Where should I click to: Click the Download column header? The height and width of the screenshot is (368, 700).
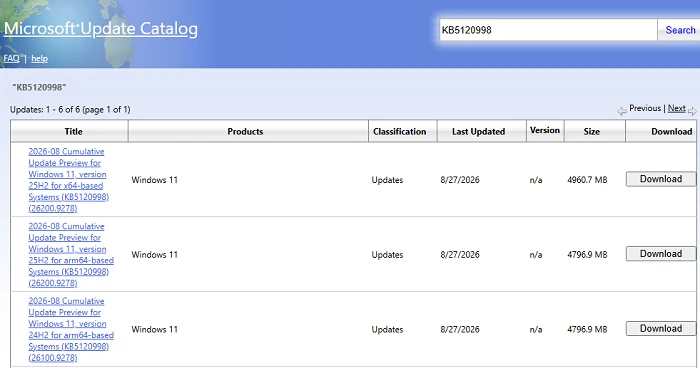click(x=671, y=131)
